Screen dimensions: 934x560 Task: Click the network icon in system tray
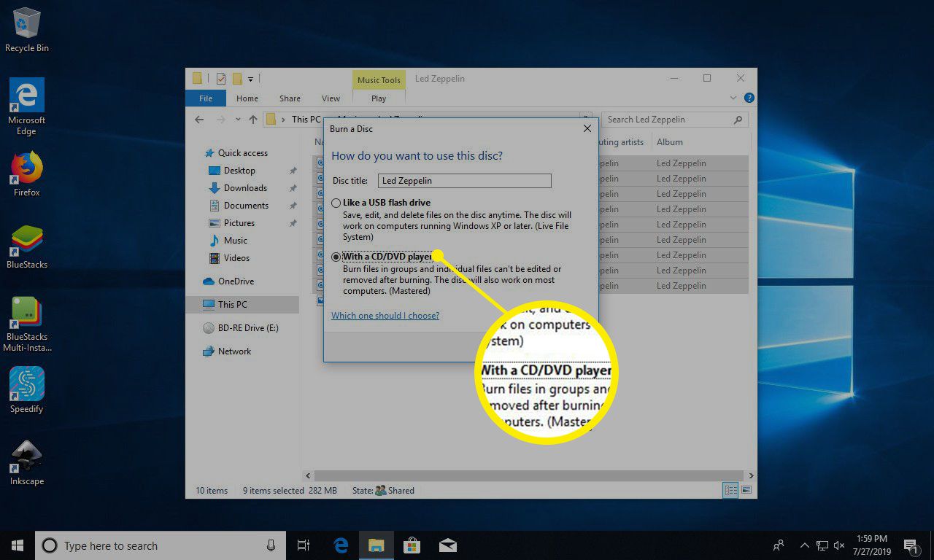click(822, 545)
